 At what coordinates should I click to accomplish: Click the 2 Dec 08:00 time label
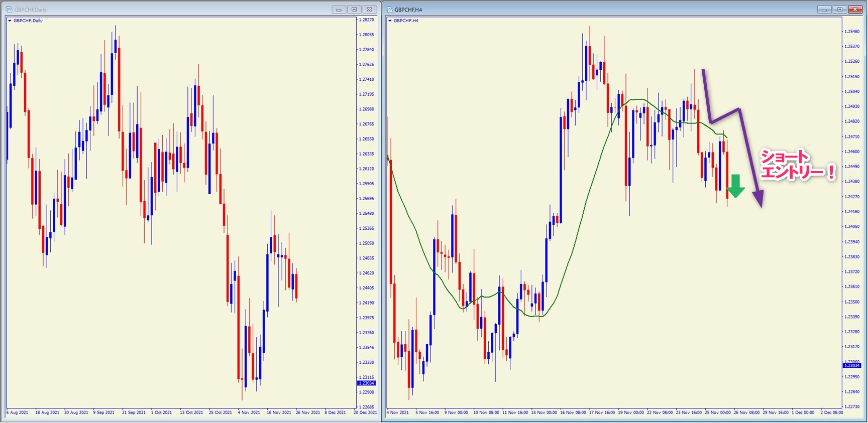click(832, 412)
